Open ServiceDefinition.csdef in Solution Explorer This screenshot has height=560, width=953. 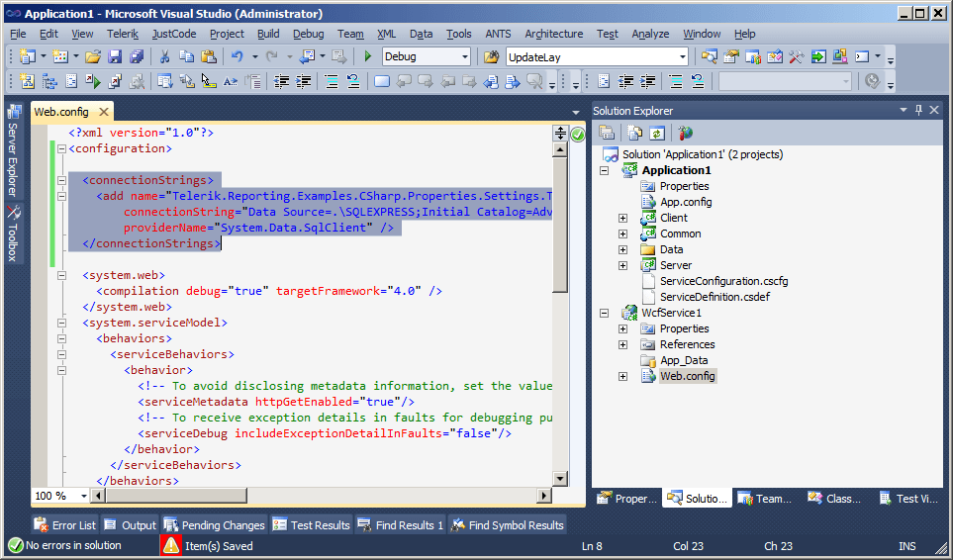point(715,297)
